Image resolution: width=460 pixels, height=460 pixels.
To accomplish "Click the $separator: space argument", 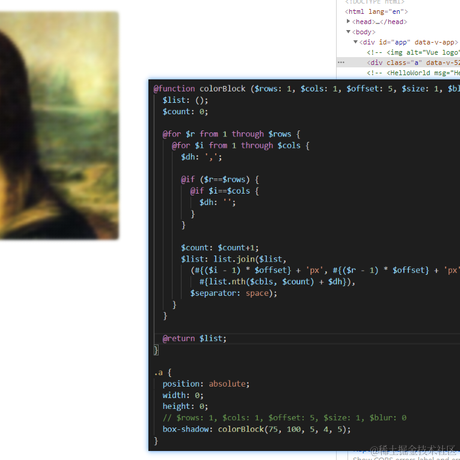I will click(233, 293).
